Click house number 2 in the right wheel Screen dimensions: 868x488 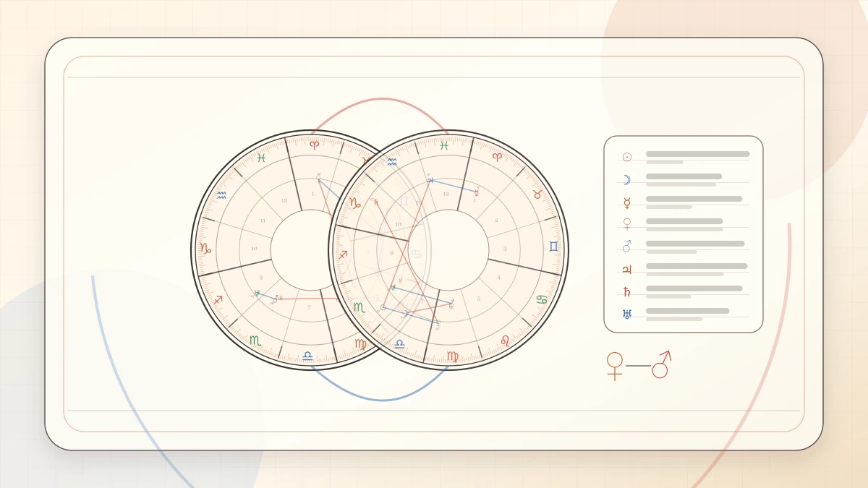496,220
